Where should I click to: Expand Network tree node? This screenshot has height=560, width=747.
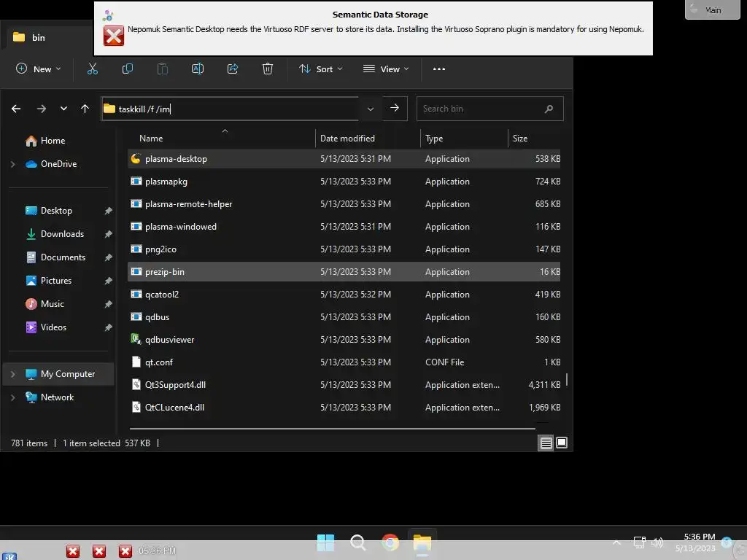(x=13, y=397)
